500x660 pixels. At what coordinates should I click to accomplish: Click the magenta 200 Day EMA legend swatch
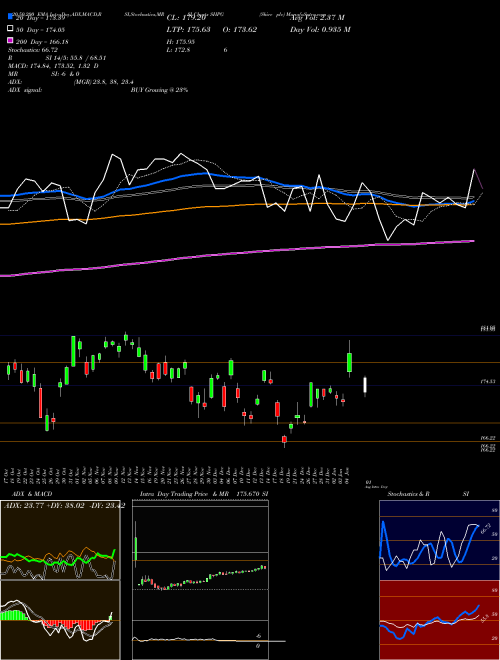[x=11, y=41]
